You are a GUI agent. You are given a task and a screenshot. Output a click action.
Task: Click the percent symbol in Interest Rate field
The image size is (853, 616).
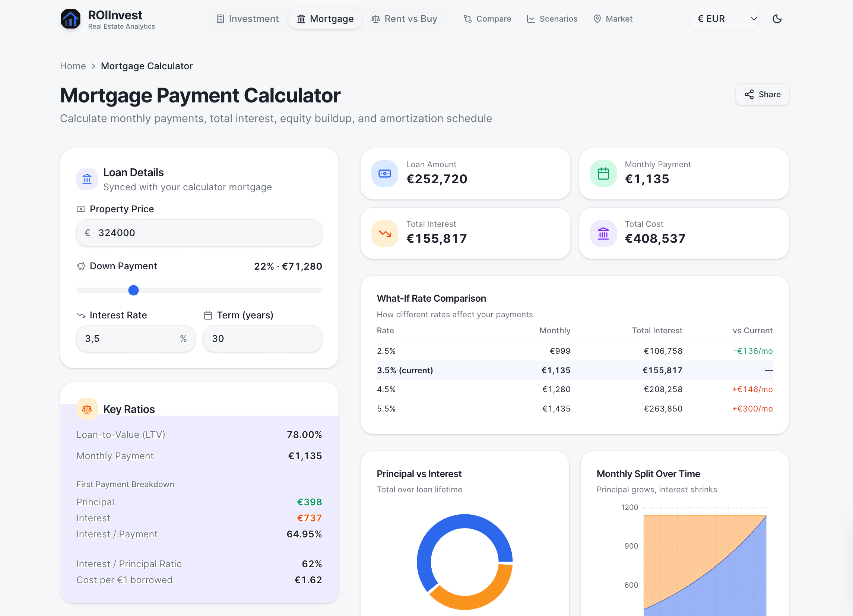point(183,339)
